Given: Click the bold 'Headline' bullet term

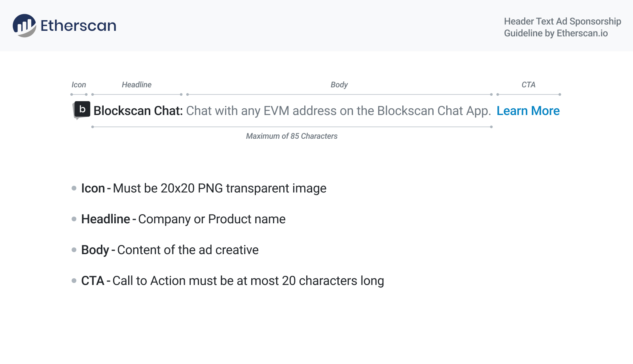Looking at the screenshot, I should [x=106, y=219].
